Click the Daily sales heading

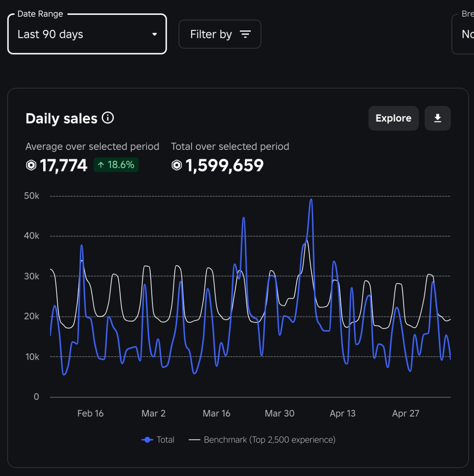coord(61,119)
